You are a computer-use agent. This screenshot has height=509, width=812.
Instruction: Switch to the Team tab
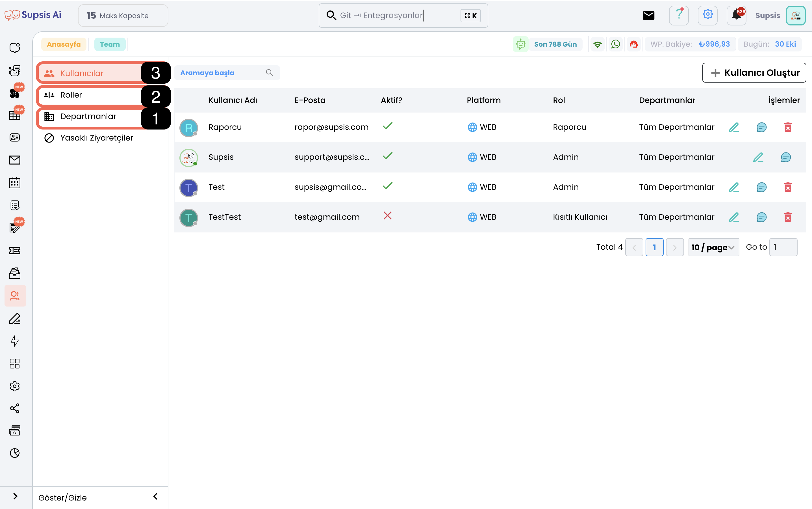coord(110,44)
